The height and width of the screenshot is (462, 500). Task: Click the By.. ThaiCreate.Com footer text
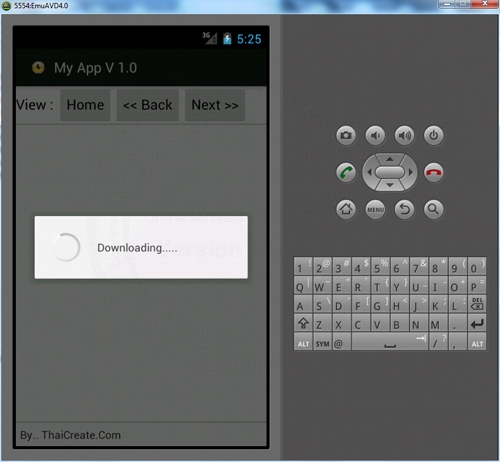70,435
